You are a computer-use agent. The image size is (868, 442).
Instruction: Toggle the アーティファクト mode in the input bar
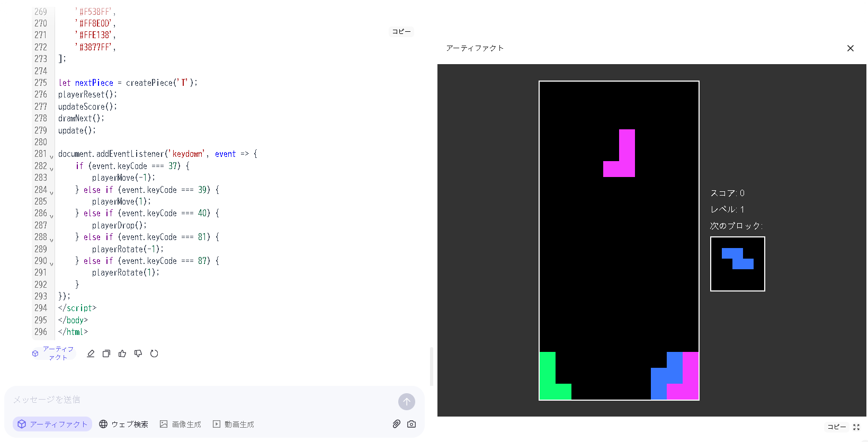[x=52, y=424]
